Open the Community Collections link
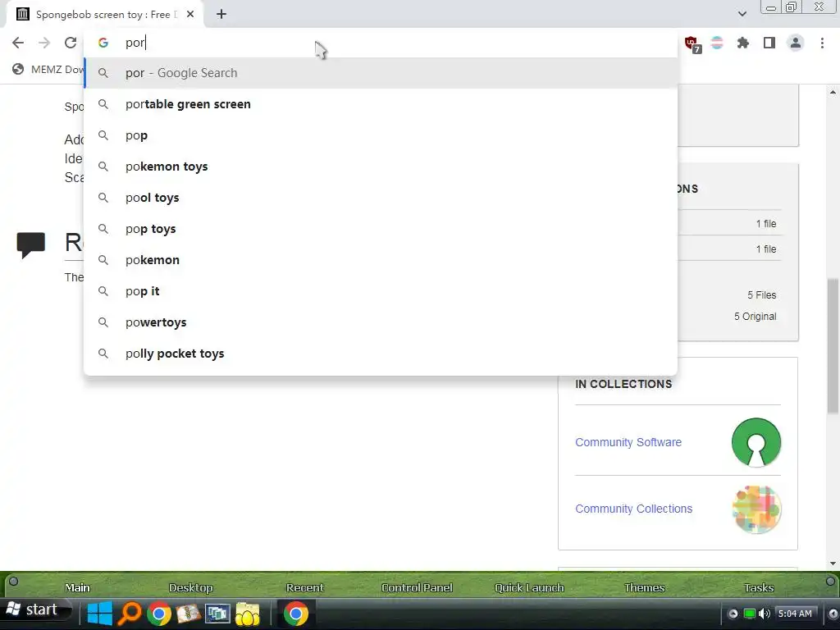The height and width of the screenshot is (630, 840). pos(634,509)
